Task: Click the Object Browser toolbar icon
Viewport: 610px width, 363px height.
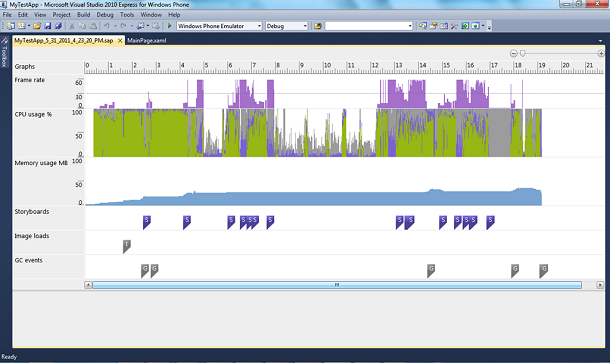Action: tap(444, 26)
